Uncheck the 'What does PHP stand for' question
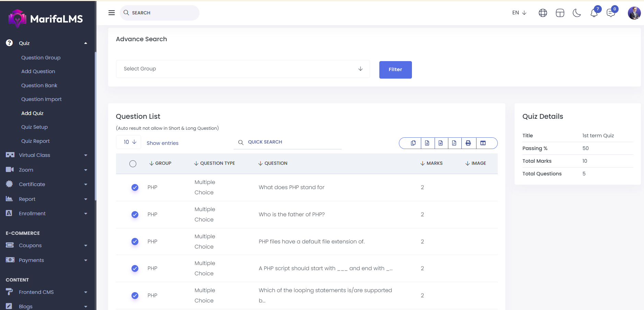The width and height of the screenshot is (644, 310). tap(135, 187)
